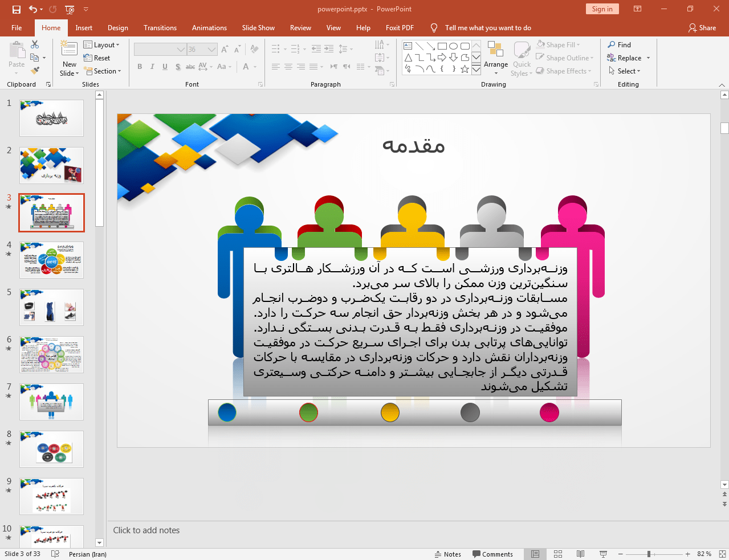Click the Sign in button
The image size is (729, 560).
602,9
